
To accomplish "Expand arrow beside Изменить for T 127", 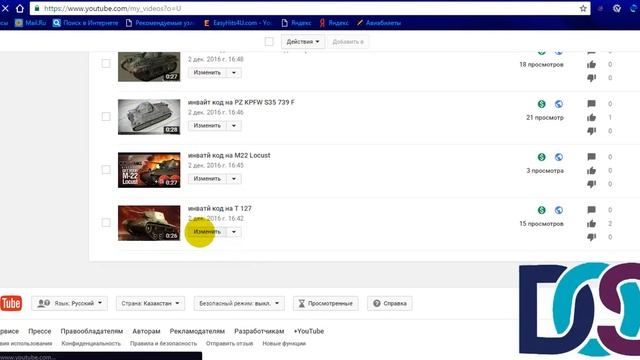I will pos(234,232).
